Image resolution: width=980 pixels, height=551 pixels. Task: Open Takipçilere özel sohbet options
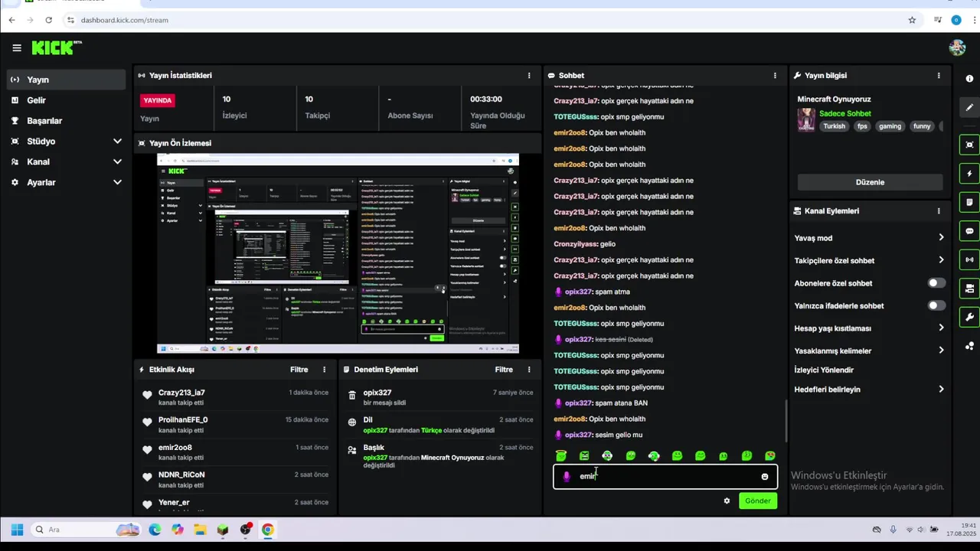tap(869, 260)
